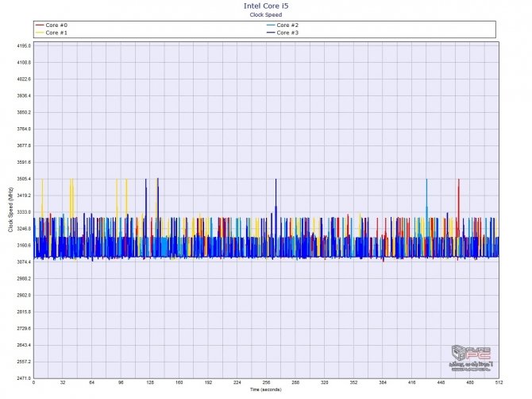Click the 2557.2 y-axis value
532x399 pixels.
point(24,362)
